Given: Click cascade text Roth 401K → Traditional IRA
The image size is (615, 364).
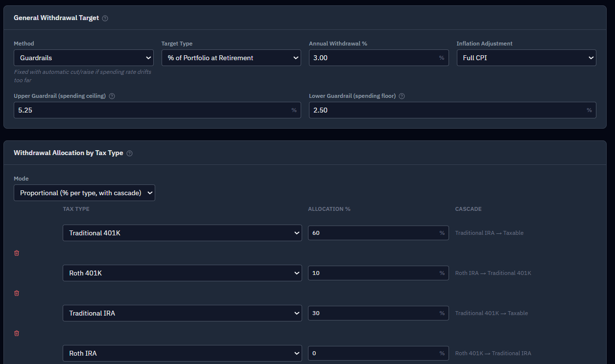Looking at the screenshot, I should click(x=493, y=353).
